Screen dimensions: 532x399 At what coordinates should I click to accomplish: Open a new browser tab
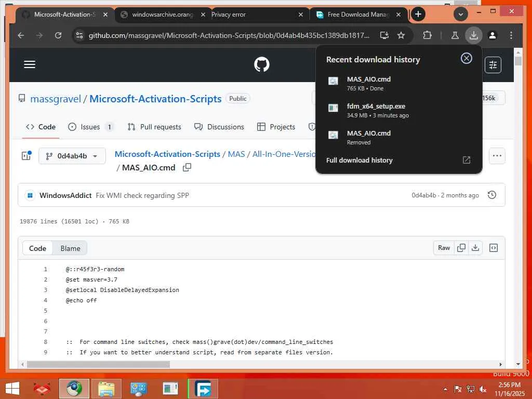(418, 14)
